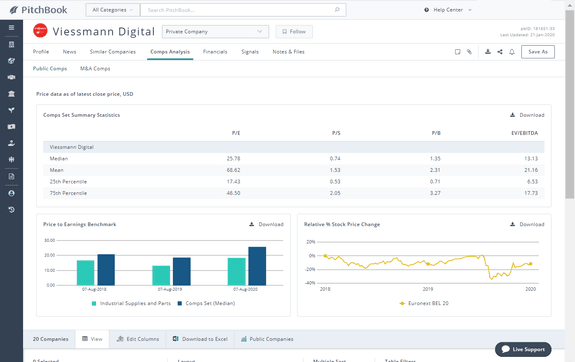Expand the Help Center menu
Viewport: 575px width, 362px height.
point(448,10)
